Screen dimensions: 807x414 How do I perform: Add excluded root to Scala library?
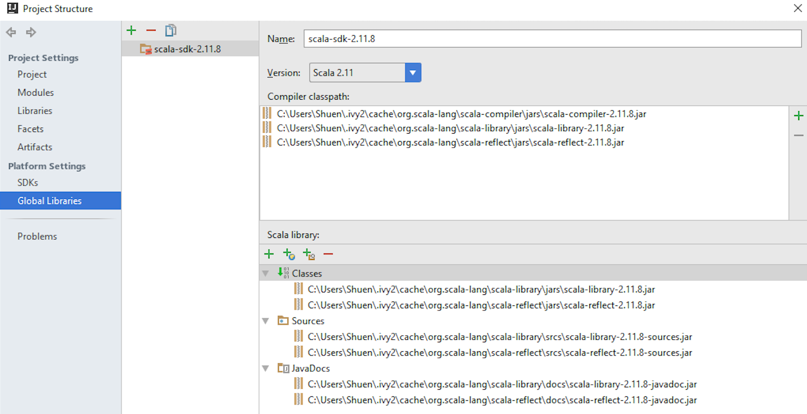tap(309, 253)
